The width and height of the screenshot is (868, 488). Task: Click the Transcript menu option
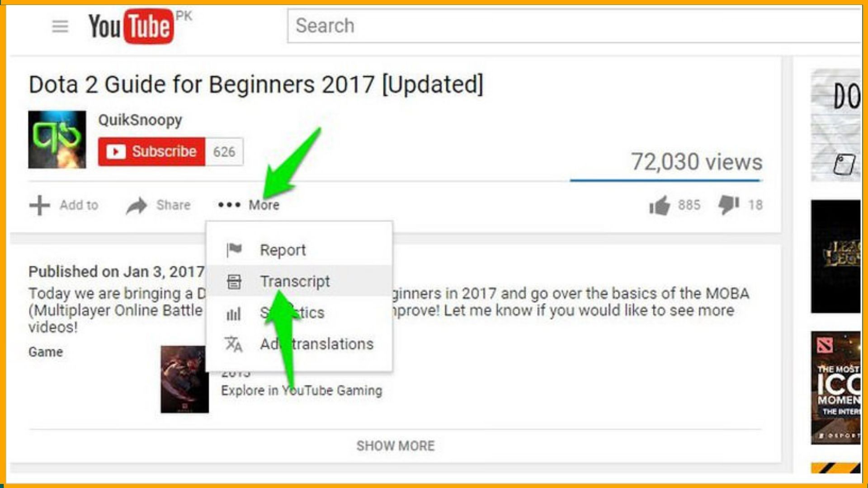click(x=294, y=281)
